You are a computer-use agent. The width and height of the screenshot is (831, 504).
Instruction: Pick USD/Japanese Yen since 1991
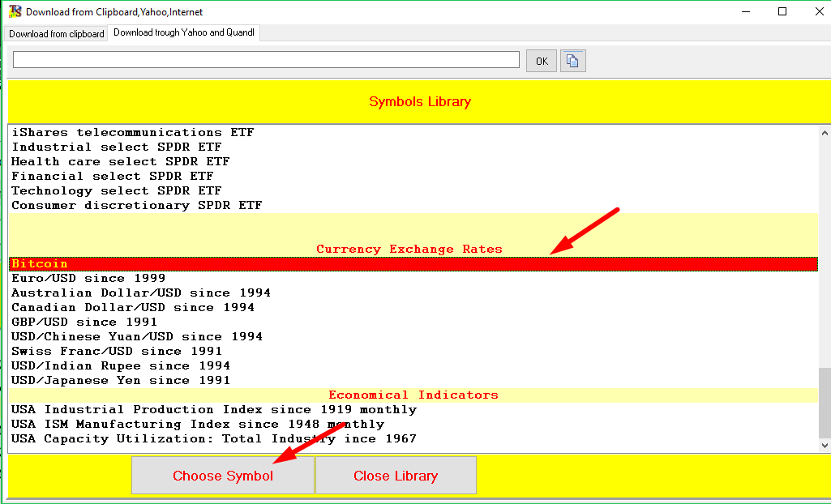[x=121, y=381]
